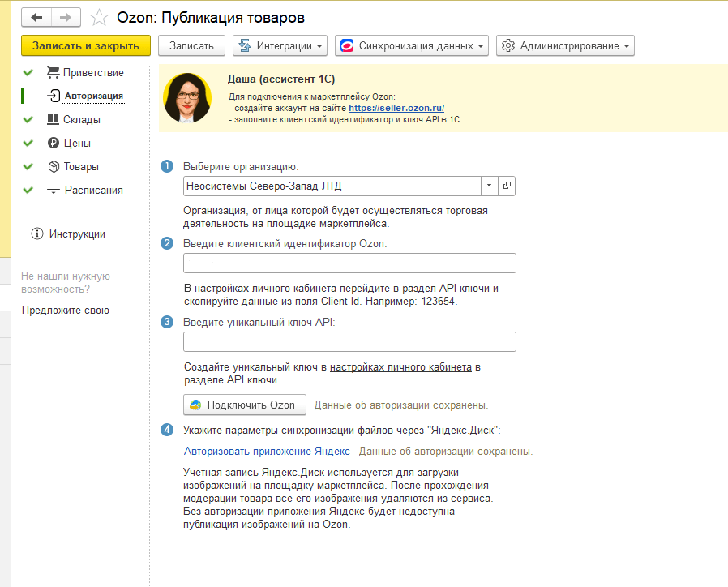Click the Выберите организацию: label

click(x=241, y=167)
